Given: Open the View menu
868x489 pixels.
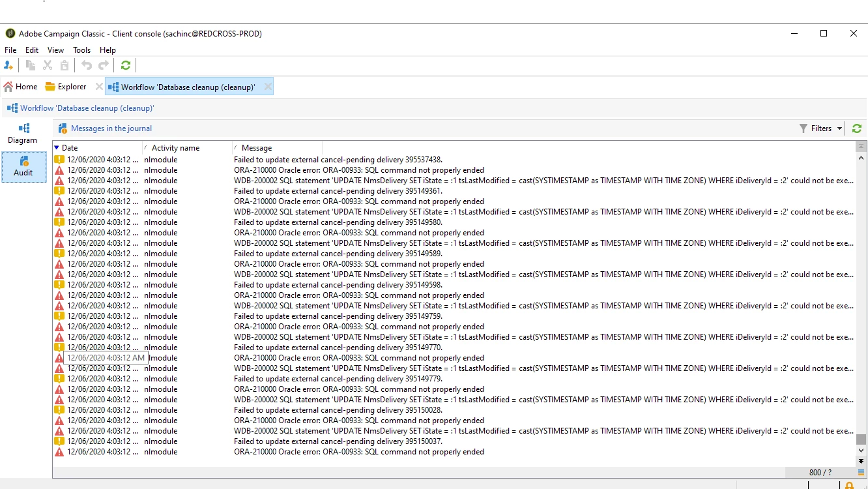Looking at the screenshot, I should 55,50.
